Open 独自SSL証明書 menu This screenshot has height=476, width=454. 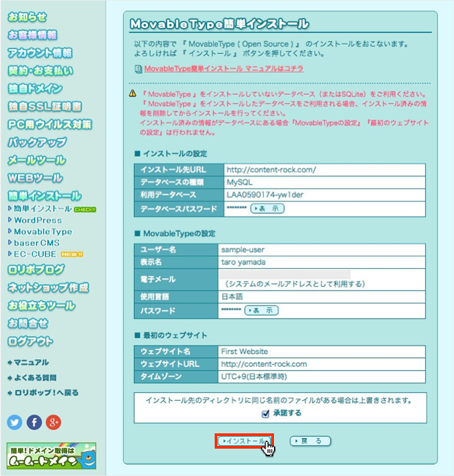pos(45,107)
